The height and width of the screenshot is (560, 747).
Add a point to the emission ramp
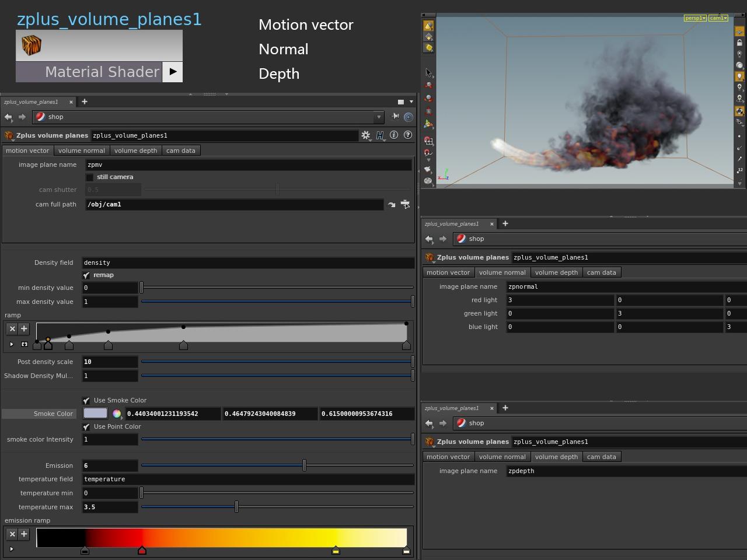click(x=24, y=534)
